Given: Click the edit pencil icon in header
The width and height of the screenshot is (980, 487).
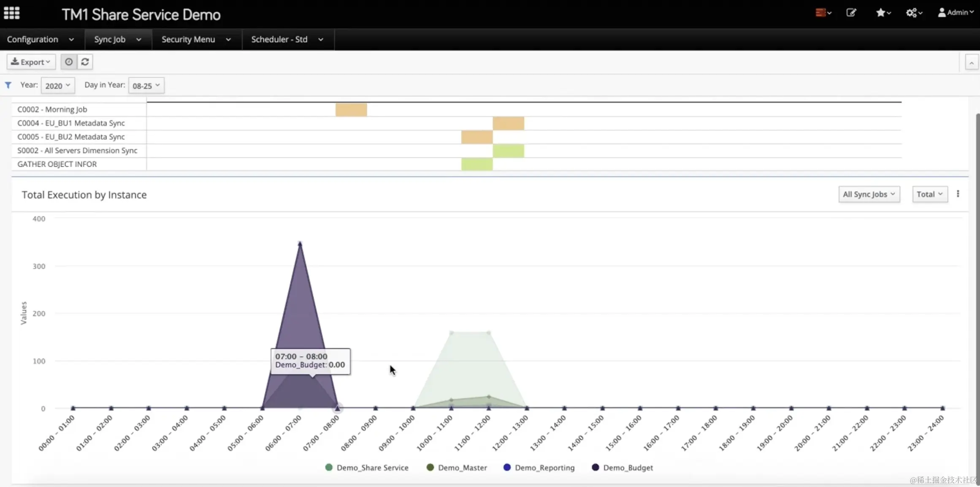Looking at the screenshot, I should [x=851, y=13].
